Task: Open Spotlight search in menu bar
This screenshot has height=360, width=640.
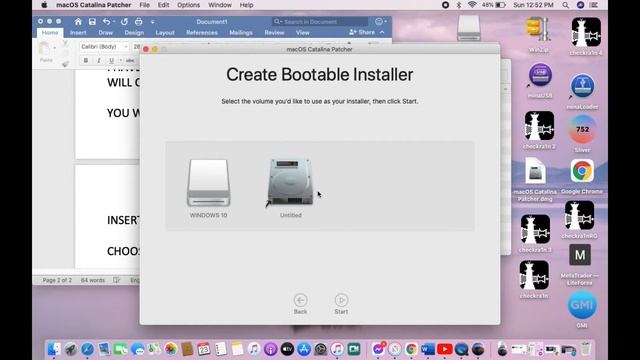Action: (x=565, y=5)
